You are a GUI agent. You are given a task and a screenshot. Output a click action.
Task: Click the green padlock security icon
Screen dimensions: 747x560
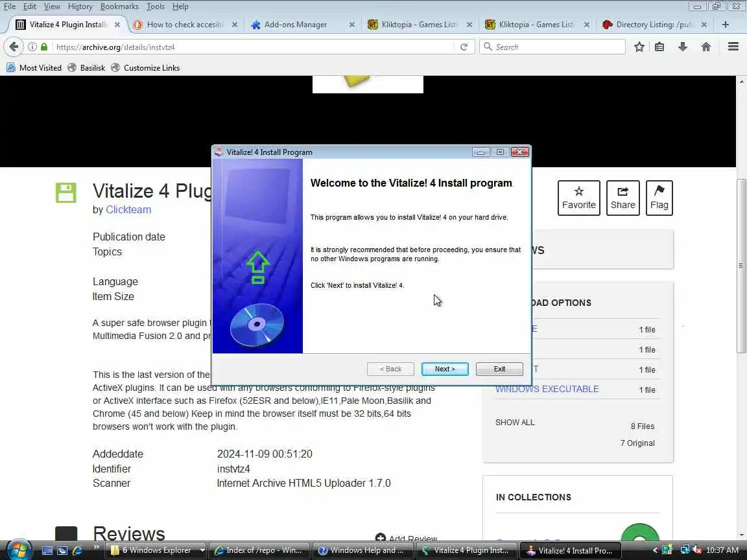tap(44, 47)
